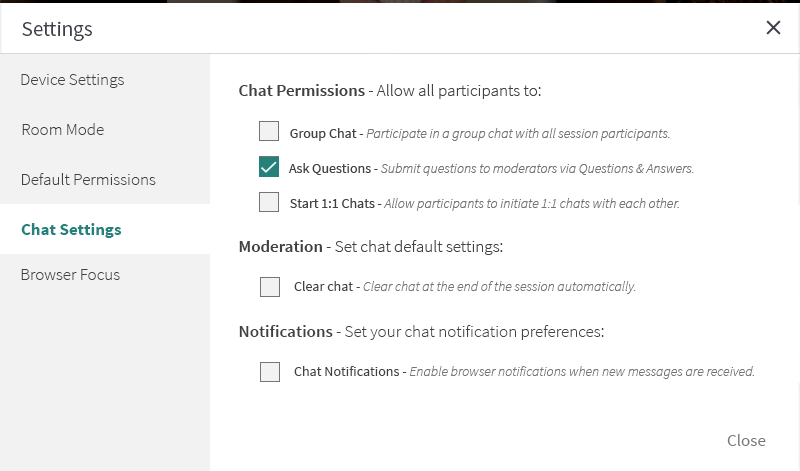Turn on the Clear chat checkbox
Viewport: 800px width, 471px height.
pos(270,287)
